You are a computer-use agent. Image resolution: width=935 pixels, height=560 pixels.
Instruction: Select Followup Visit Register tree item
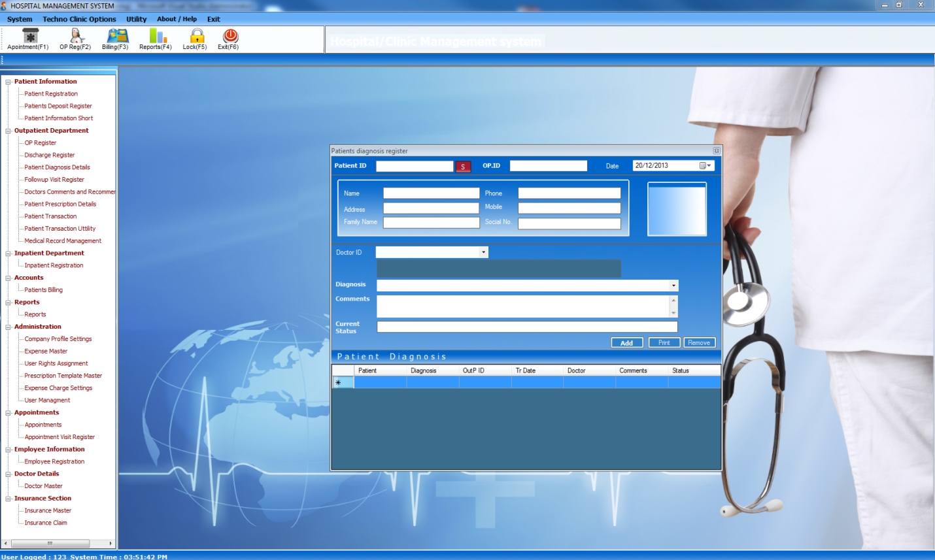tap(54, 180)
